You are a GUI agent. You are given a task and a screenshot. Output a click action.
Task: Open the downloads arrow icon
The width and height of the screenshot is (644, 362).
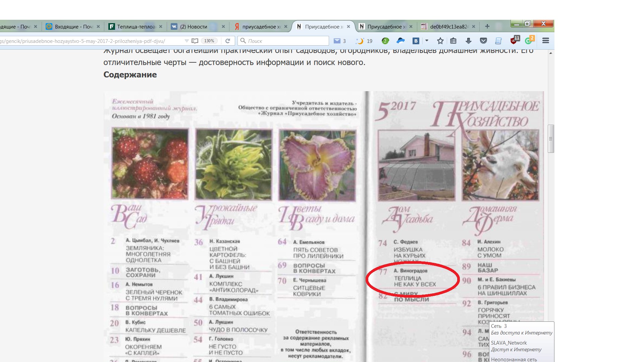(x=469, y=41)
